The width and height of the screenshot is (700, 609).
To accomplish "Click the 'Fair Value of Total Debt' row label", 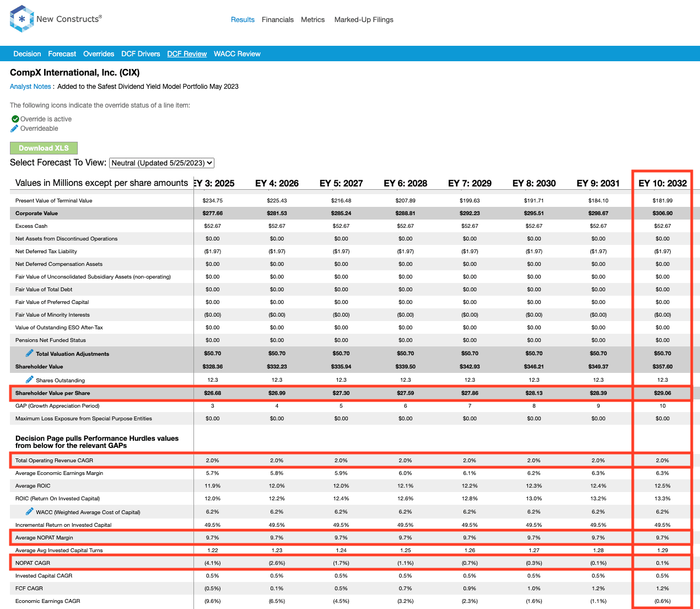I will pos(44,290).
